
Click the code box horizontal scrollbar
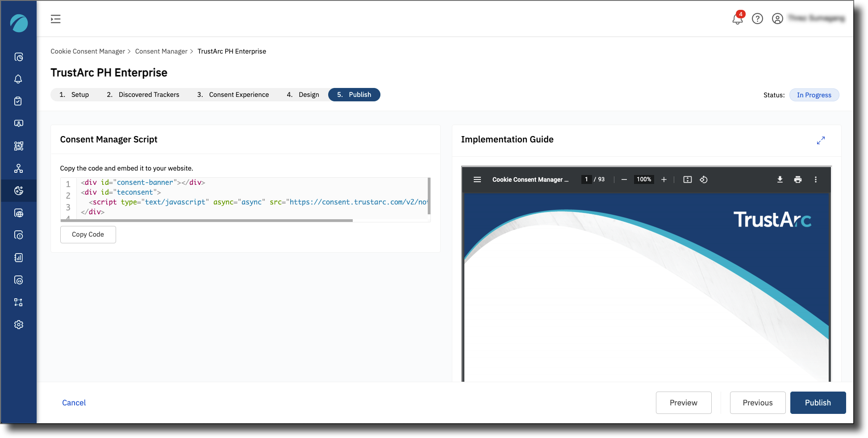pyautogui.click(x=207, y=221)
